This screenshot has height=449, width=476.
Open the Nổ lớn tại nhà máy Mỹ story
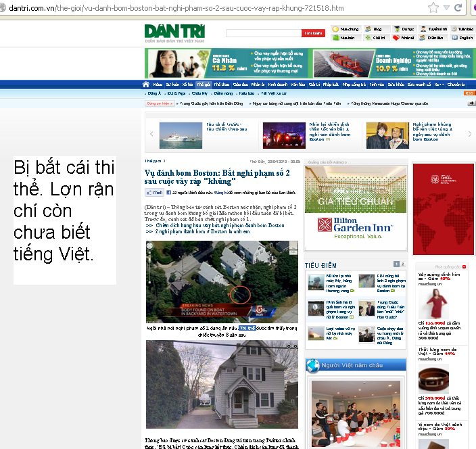coord(340,283)
